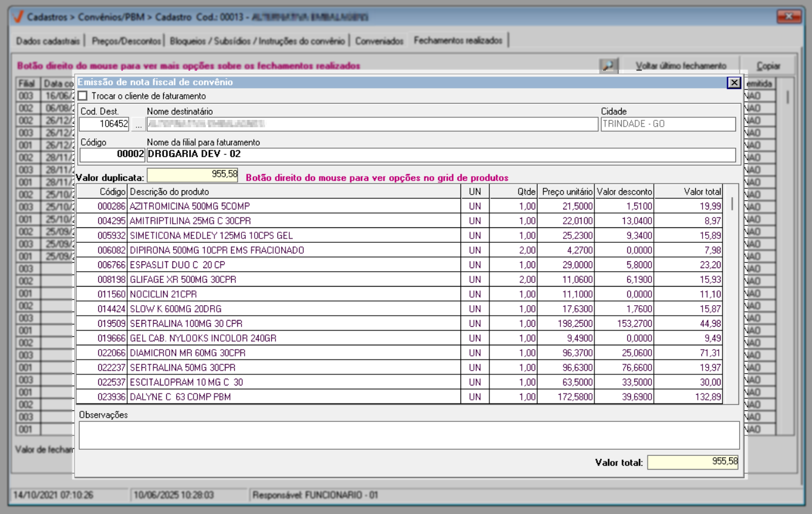
Task: Click the Valor total field at bottom
Action: [x=693, y=462]
